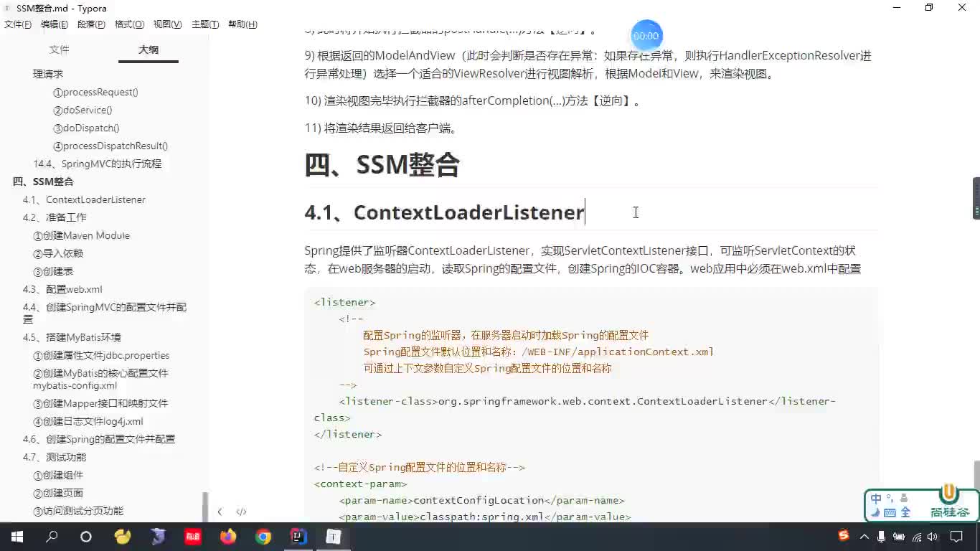980x551 pixels.
Task: Go to 4.1、ContextLoaderListener in outline
Action: [84, 199]
